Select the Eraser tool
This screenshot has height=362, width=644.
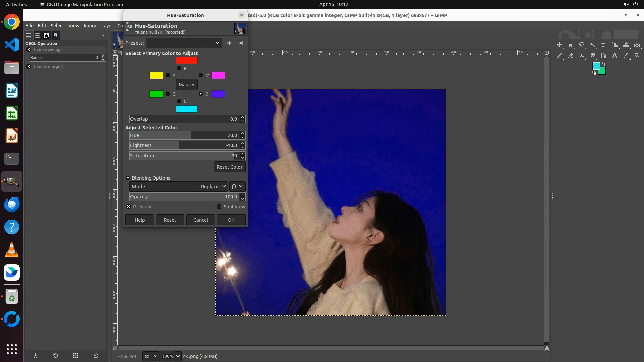[x=571, y=56]
